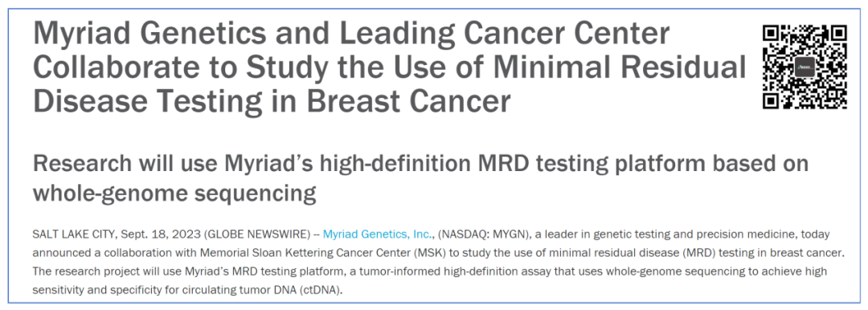Click the bottom-left QR finder square

tap(771, 100)
